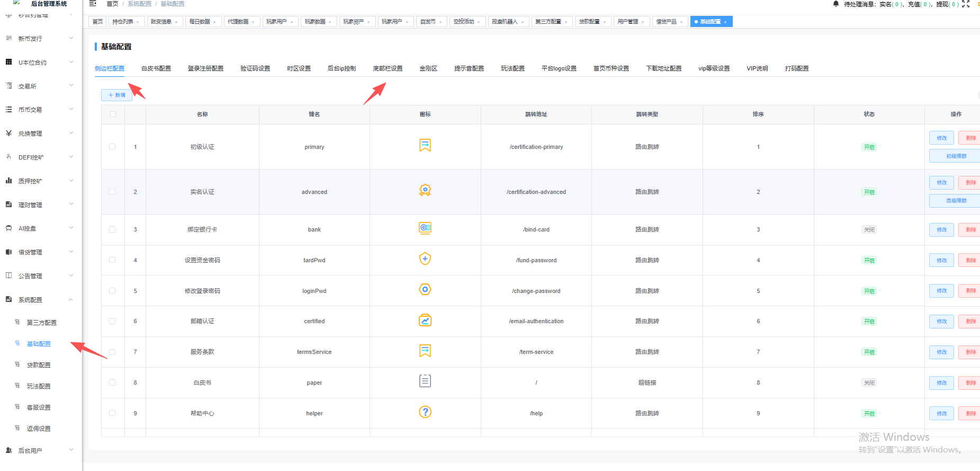Check the checkbox for row 1 初级认证
Screen dimensions: 980x471
pyautogui.click(x=112, y=147)
